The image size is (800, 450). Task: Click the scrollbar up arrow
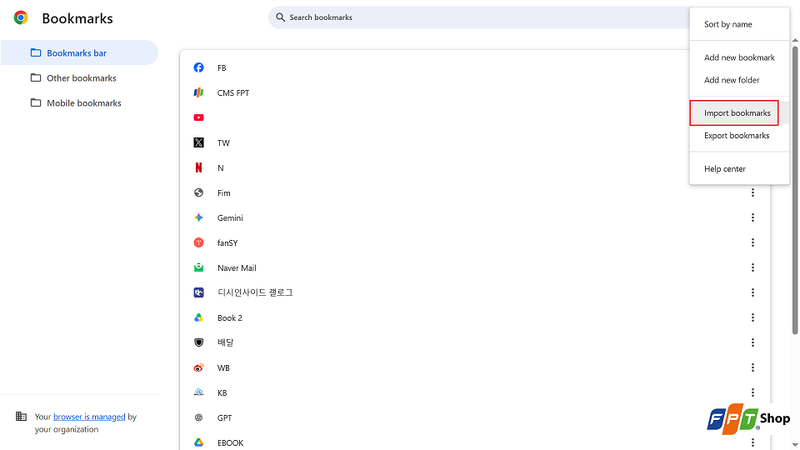coord(795,40)
